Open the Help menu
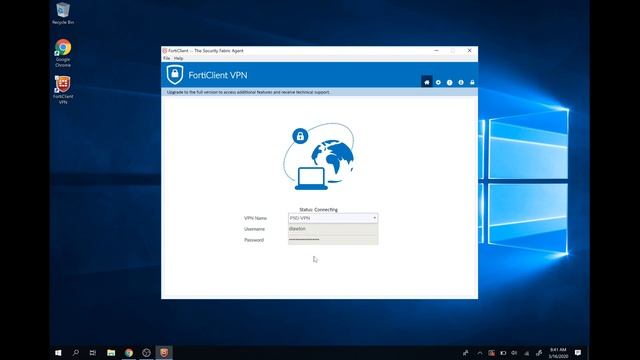The image size is (640, 360). point(178,58)
